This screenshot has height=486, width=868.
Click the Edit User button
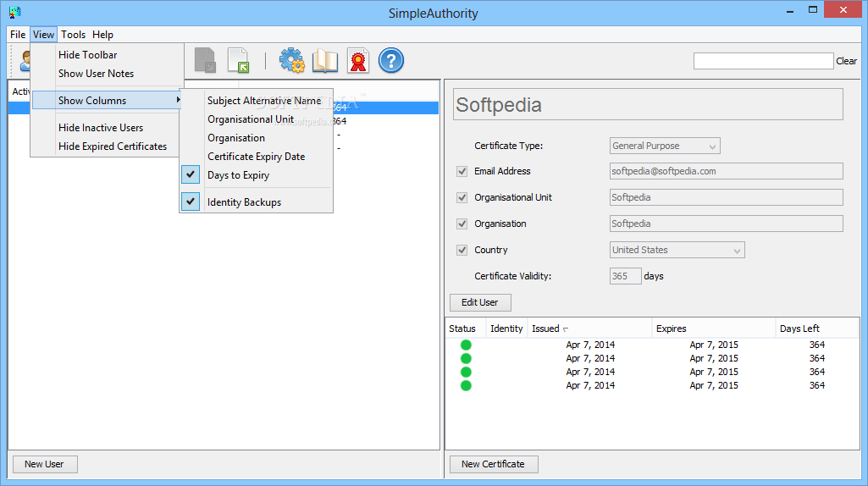pyautogui.click(x=480, y=302)
